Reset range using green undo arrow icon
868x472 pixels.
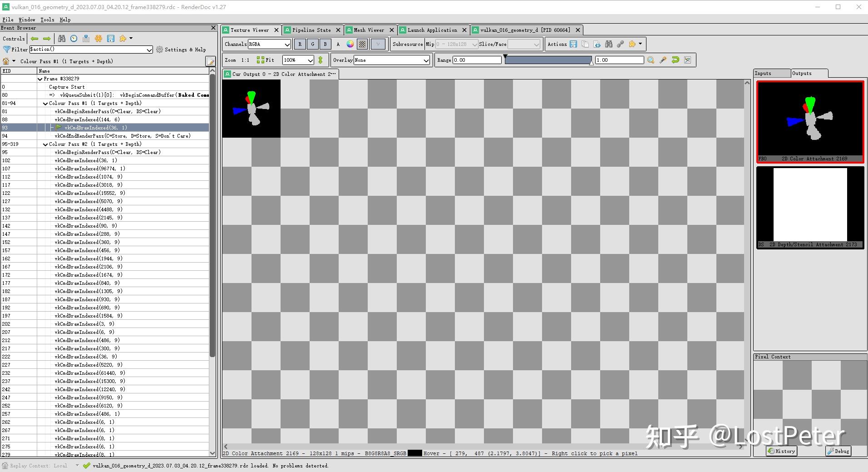(676, 60)
